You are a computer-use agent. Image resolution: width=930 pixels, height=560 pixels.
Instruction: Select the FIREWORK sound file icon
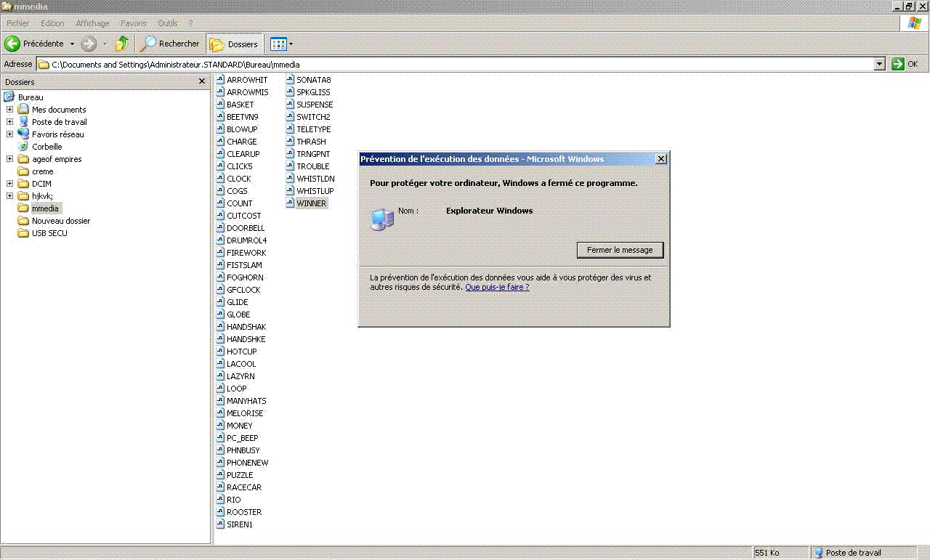[x=221, y=253]
